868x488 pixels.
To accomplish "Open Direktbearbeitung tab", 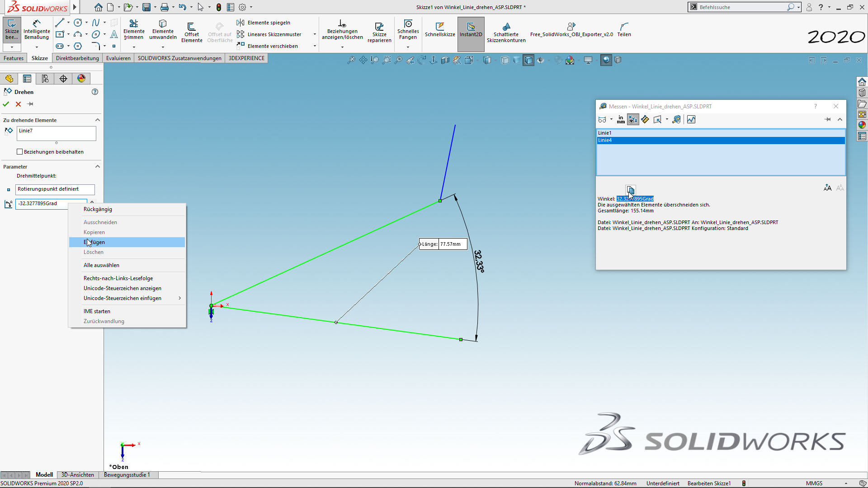I will 77,58.
